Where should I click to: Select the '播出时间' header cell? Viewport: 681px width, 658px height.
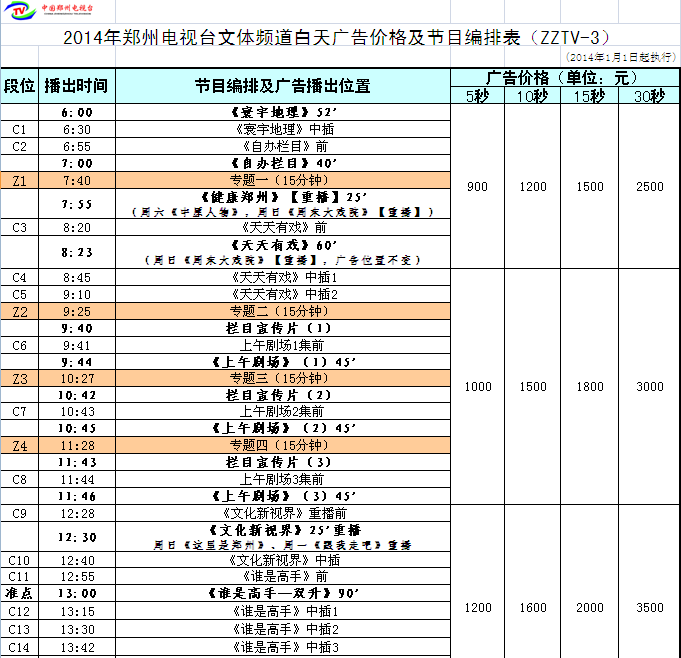click(77, 86)
